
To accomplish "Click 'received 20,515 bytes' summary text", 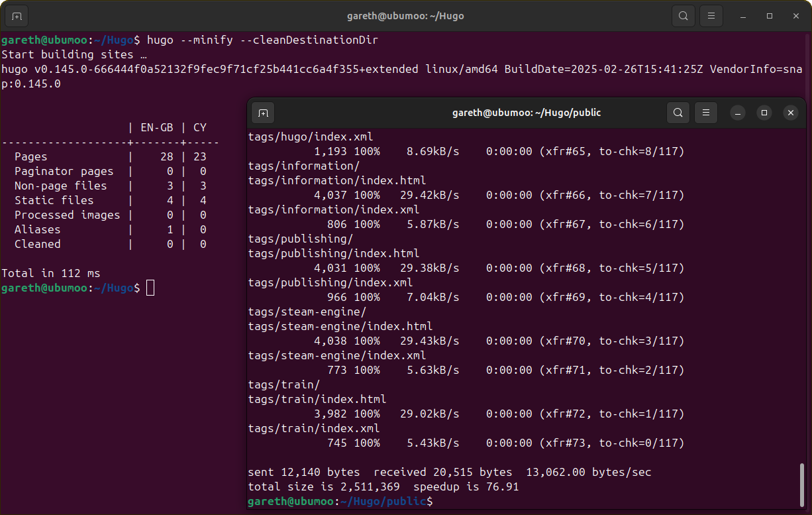I will coord(443,472).
